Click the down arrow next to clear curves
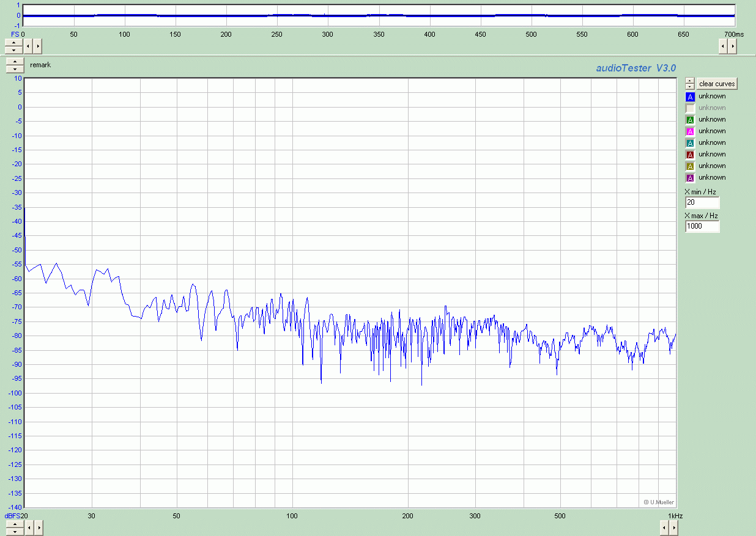The image size is (756, 536). tap(690, 87)
